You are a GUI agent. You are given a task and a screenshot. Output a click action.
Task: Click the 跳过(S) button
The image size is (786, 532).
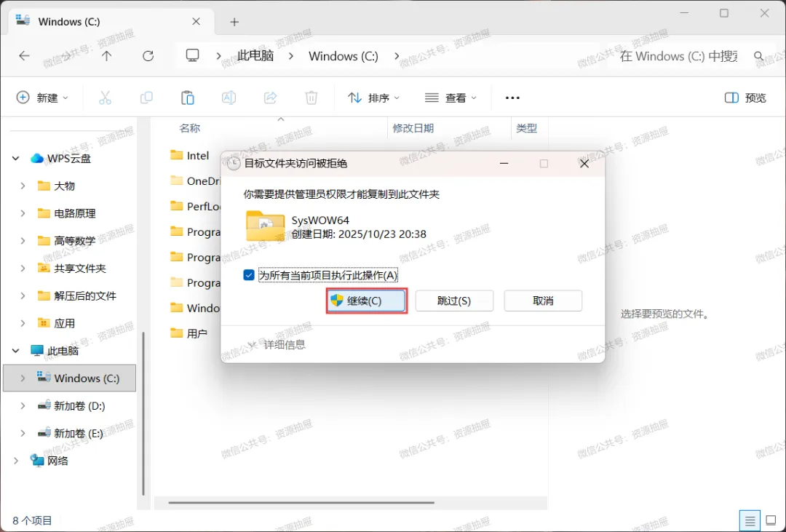click(454, 301)
